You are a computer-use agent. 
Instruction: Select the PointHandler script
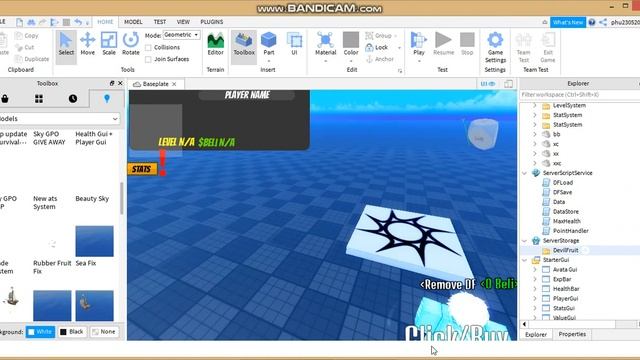[570, 231]
